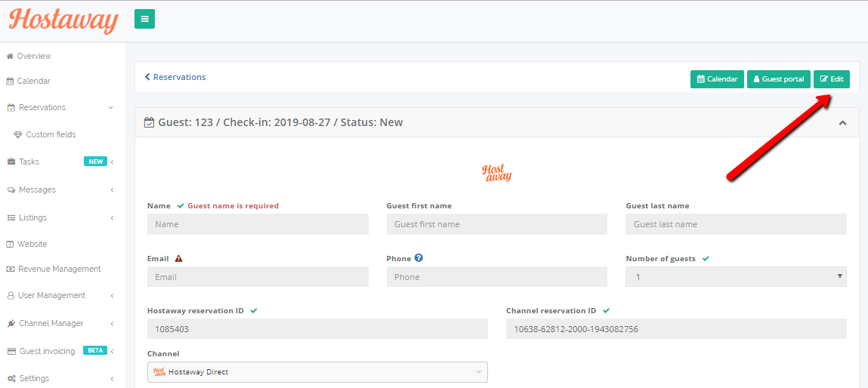Click the briefcase icon beside Tasks
The image size is (868, 388).
click(11, 162)
